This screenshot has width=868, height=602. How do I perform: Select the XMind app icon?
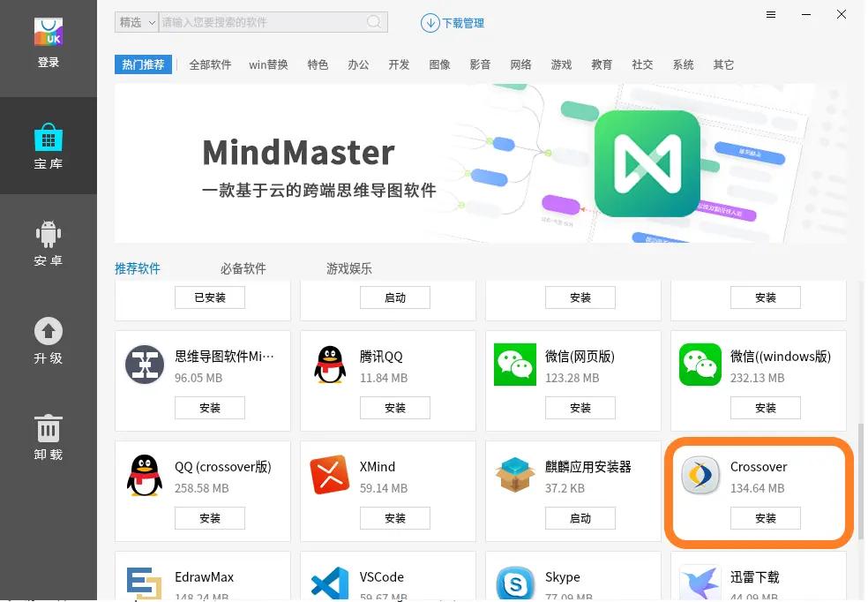click(x=330, y=475)
